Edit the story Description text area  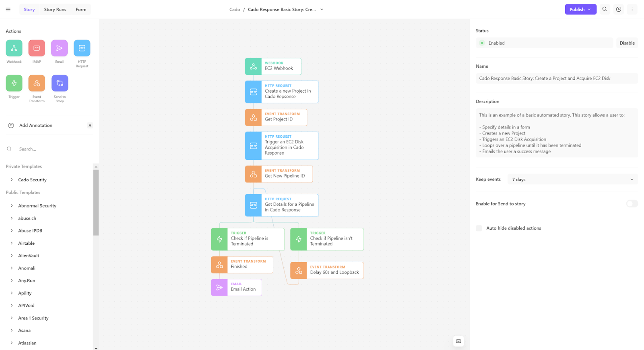[x=557, y=133]
